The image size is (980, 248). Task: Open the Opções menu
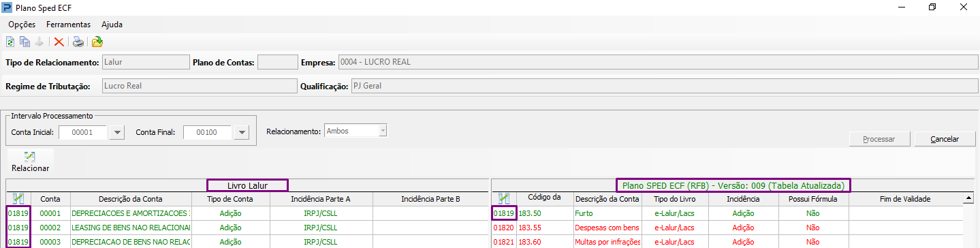(x=22, y=24)
